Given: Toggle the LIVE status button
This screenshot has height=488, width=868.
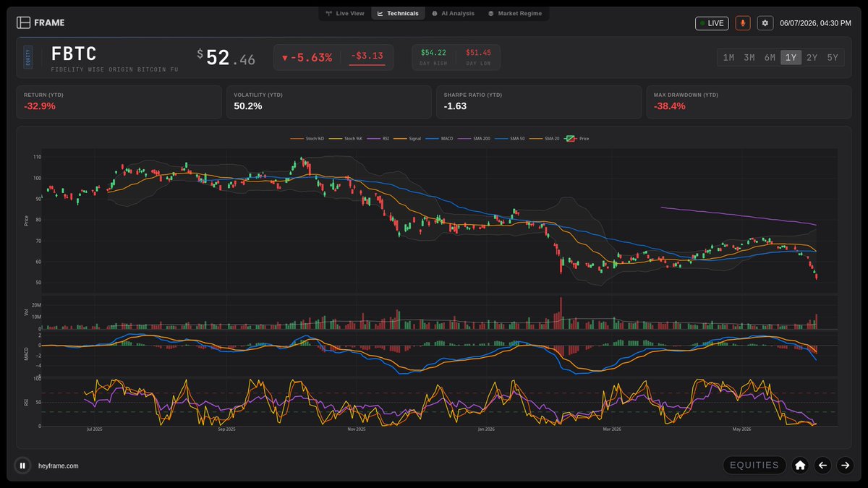Looking at the screenshot, I should (x=712, y=23).
